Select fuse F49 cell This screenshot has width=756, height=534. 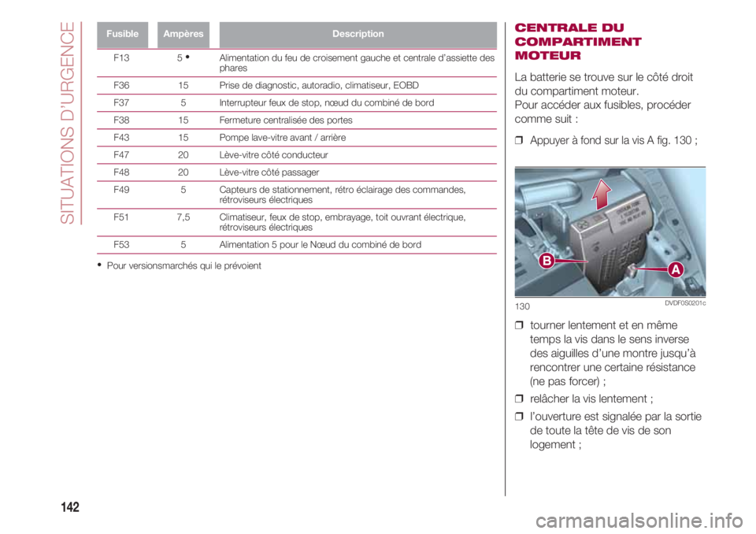tap(121, 190)
